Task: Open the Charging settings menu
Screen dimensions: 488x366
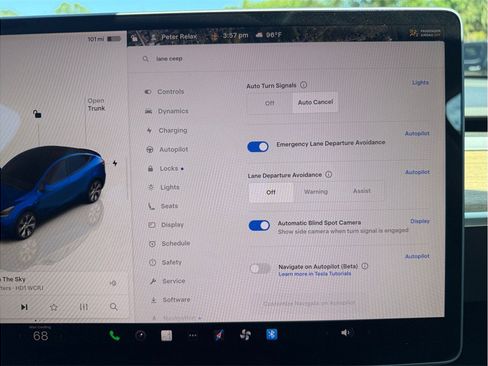Action: coord(167,130)
